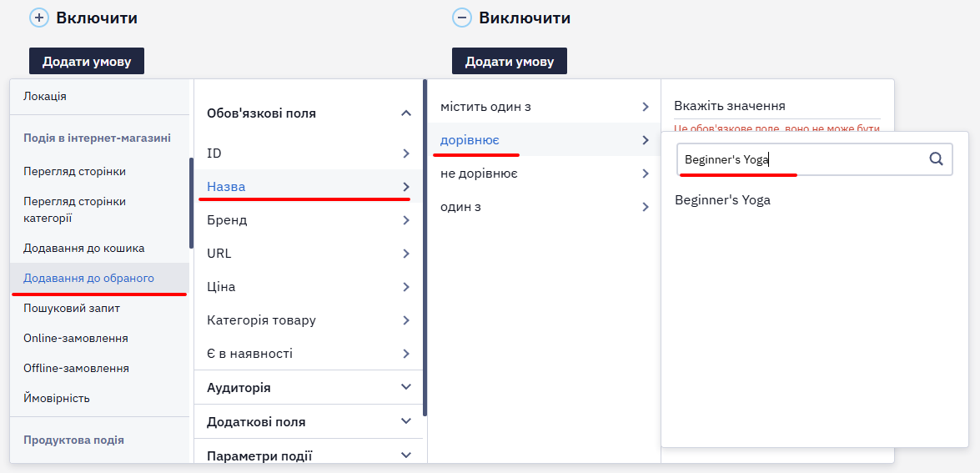Click Додати умову under Виключити
This screenshot has height=473, width=980.
pyautogui.click(x=510, y=61)
